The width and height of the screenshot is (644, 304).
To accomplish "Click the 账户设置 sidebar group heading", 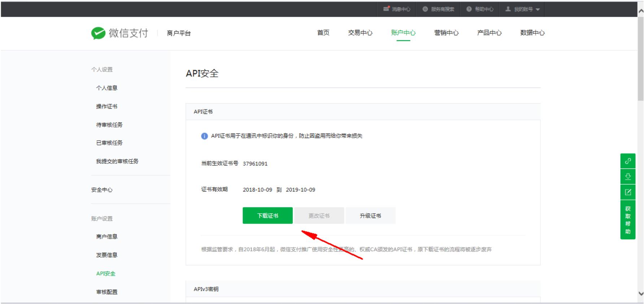I will point(102,219).
